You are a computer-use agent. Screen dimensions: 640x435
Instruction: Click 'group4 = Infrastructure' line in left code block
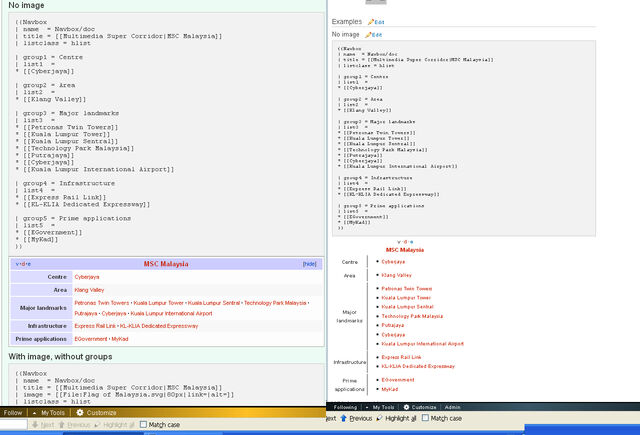tap(65, 184)
